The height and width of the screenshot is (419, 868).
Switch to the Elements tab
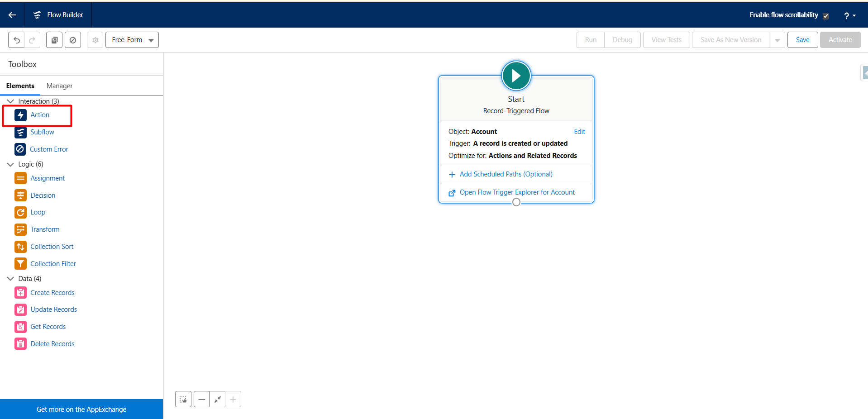click(x=20, y=86)
